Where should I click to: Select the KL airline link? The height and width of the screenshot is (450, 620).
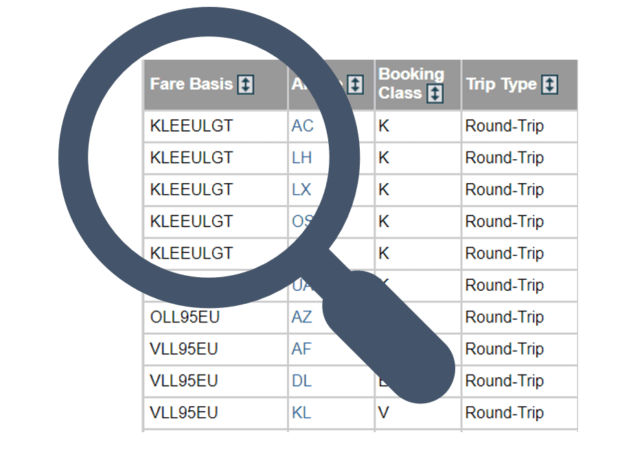click(x=301, y=413)
